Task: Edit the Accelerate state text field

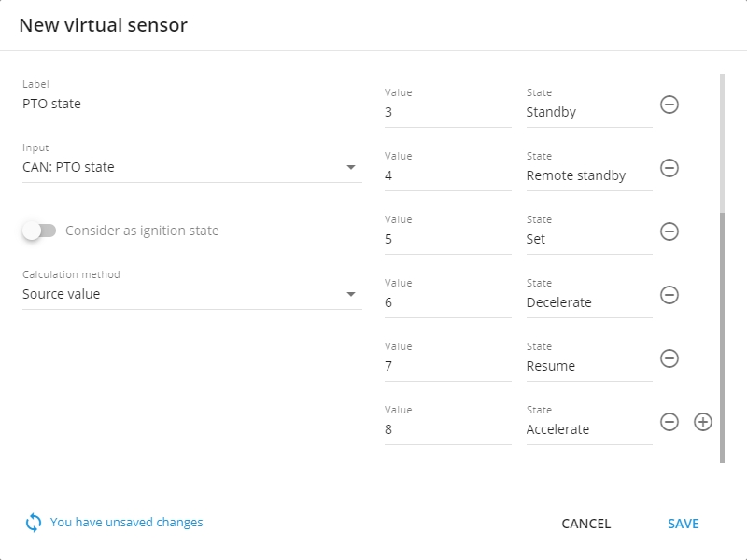Action: 588,429
